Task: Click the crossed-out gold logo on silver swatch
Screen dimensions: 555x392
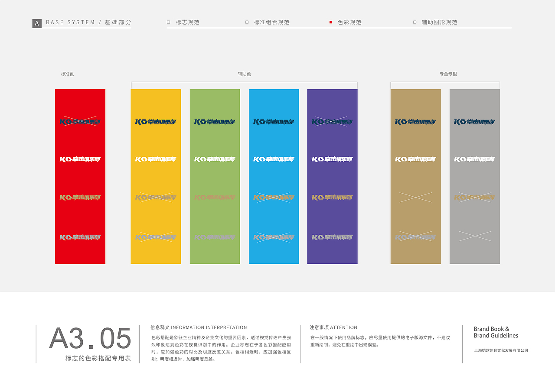Action: [474, 198]
